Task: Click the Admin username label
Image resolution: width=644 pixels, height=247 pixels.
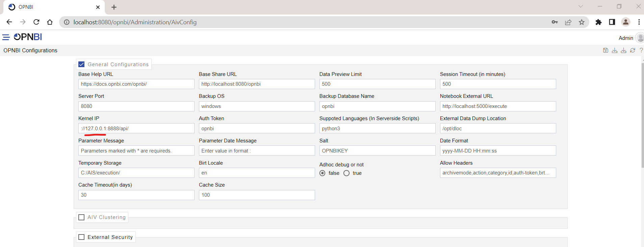Action: [626, 38]
